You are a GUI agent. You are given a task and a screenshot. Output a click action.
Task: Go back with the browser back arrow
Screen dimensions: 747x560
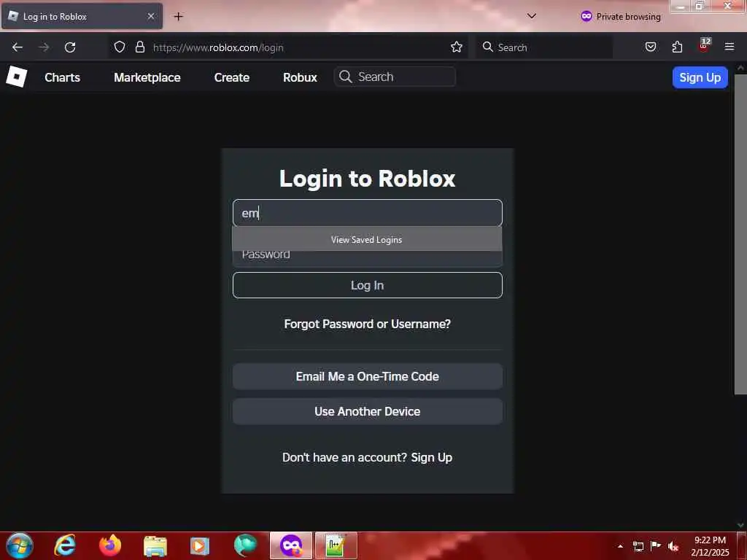point(18,47)
